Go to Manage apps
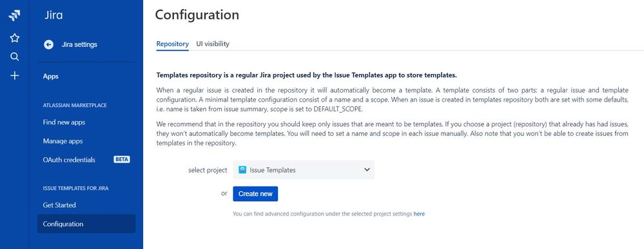This screenshot has height=249, width=644. [x=63, y=141]
